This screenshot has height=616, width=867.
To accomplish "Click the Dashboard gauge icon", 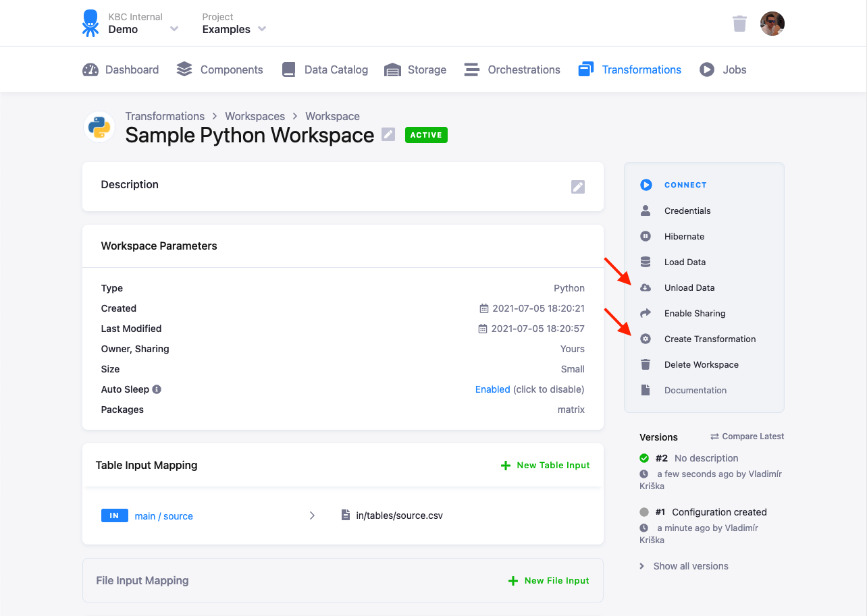I will coord(90,69).
